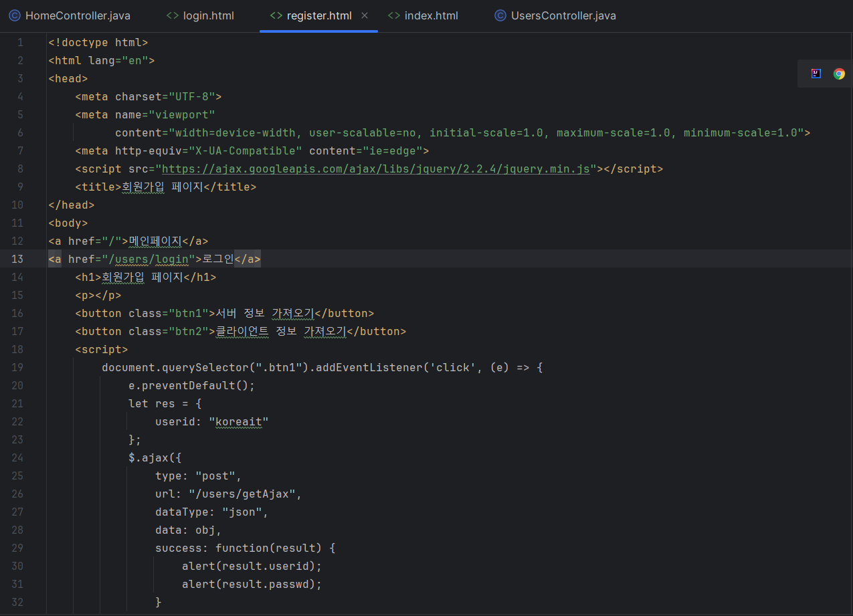
Task: Click the opening <body> tag
Action: pyautogui.click(x=68, y=223)
